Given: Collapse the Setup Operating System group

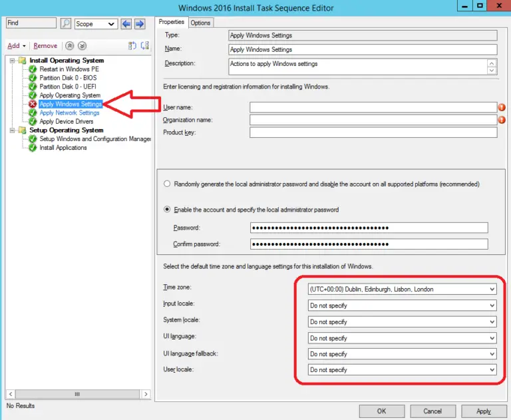Looking at the screenshot, I should [x=13, y=130].
